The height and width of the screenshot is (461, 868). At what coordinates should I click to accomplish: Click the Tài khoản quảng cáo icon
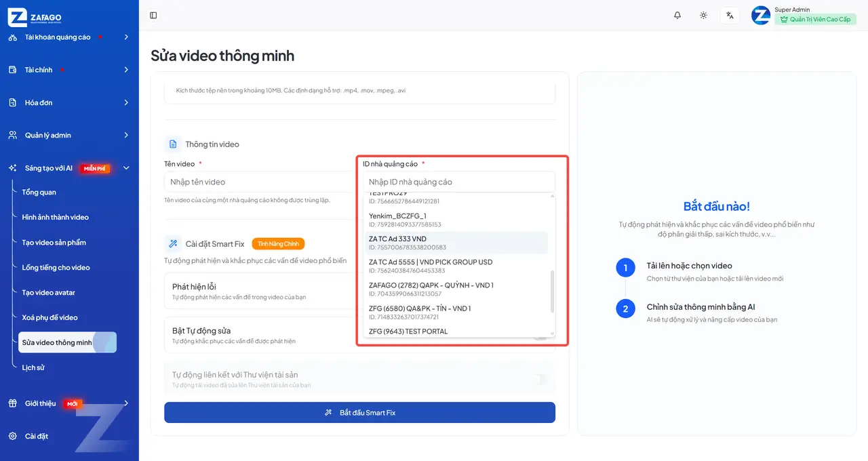point(12,37)
